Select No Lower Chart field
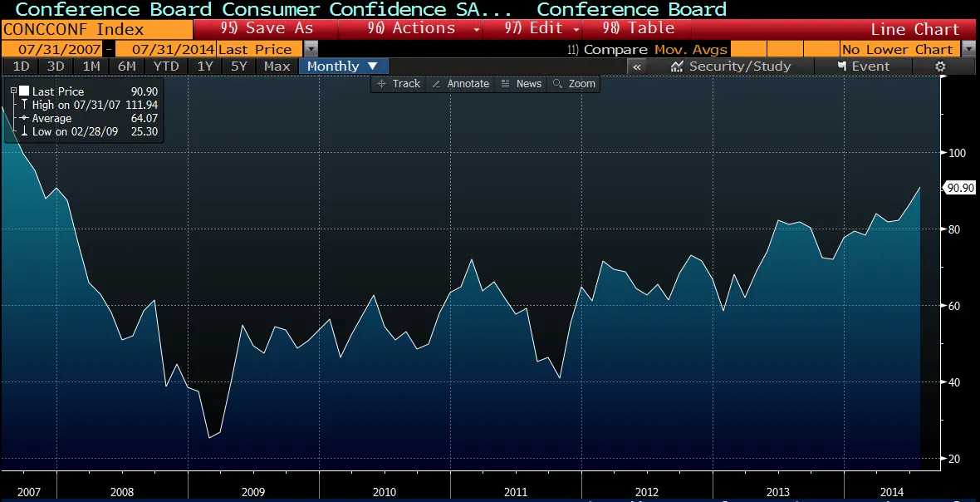The height and width of the screenshot is (502, 980). [900, 49]
